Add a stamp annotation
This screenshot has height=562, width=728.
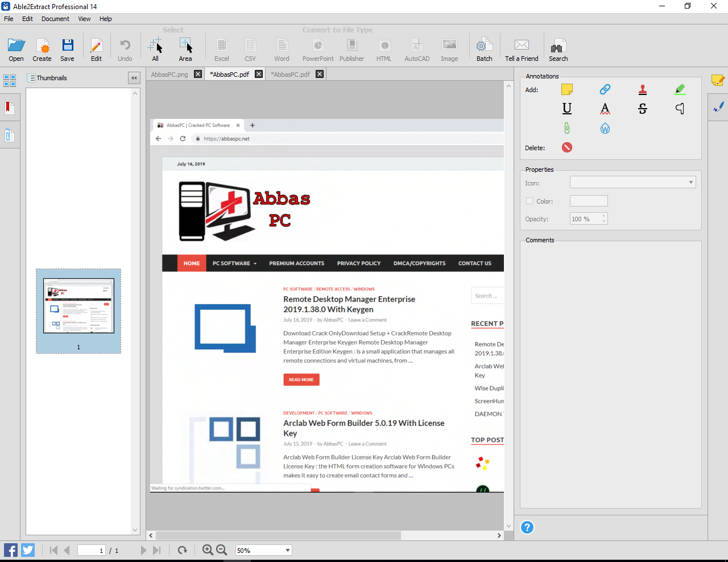point(643,89)
